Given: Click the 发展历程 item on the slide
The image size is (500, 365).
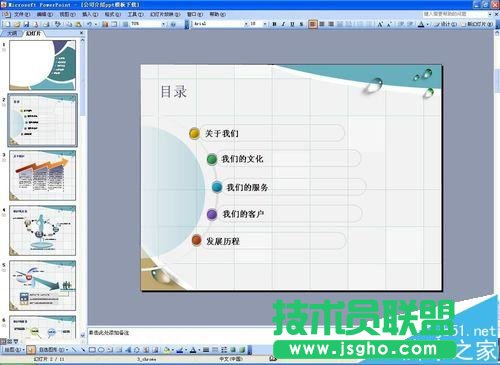Looking at the screenshot, I should (223, 241).
